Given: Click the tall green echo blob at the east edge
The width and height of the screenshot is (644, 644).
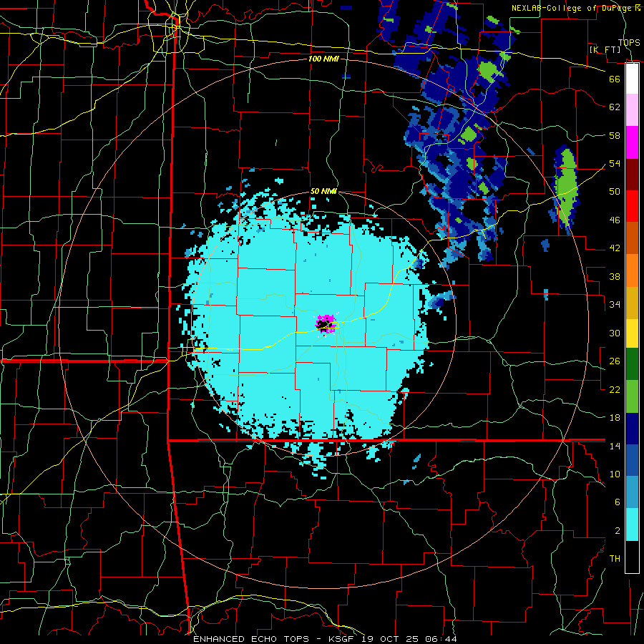Looking at the screenshot, I should pyautogui.click(x=567, y=187).
